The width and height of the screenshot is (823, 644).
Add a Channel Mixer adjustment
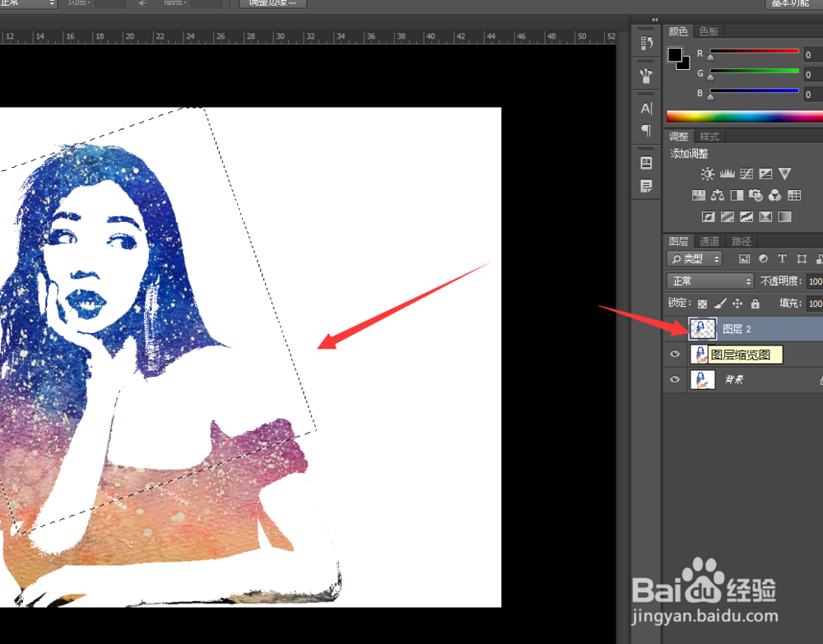(774, 196)
